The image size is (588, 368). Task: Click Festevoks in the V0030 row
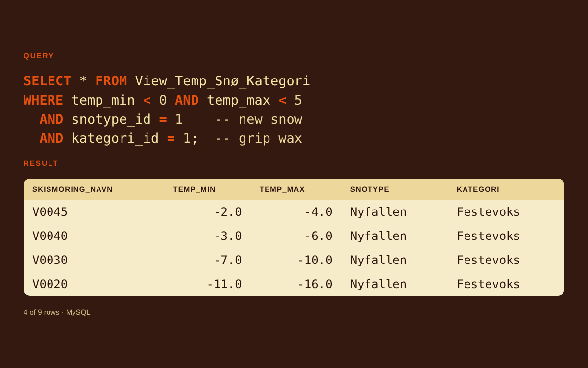(x=489, y=260)
